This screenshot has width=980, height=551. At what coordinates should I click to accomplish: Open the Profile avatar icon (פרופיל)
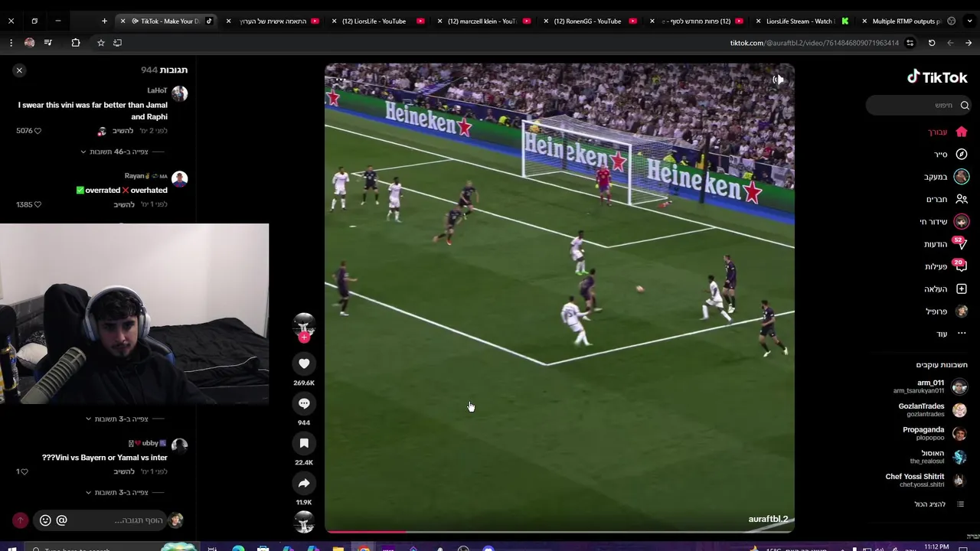[x=962, y=311]
